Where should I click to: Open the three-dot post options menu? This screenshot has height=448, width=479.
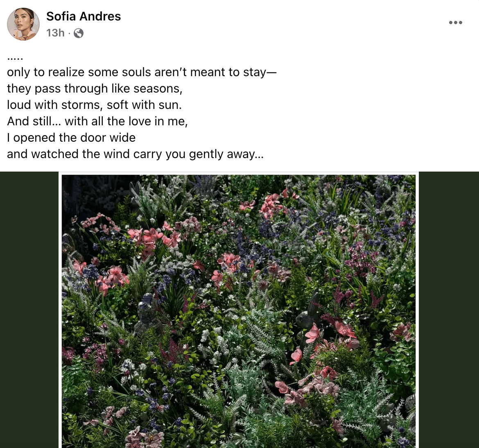(x=455, y=23)
